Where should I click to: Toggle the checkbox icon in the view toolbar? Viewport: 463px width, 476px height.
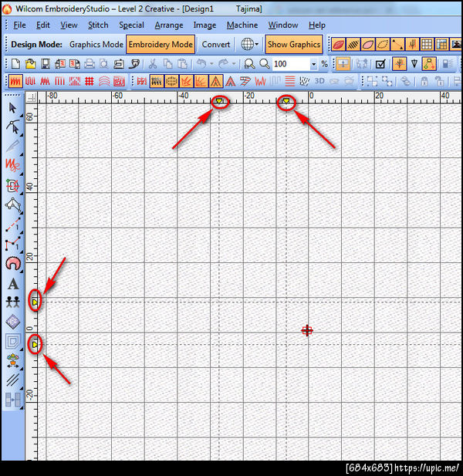click(380, 64)
